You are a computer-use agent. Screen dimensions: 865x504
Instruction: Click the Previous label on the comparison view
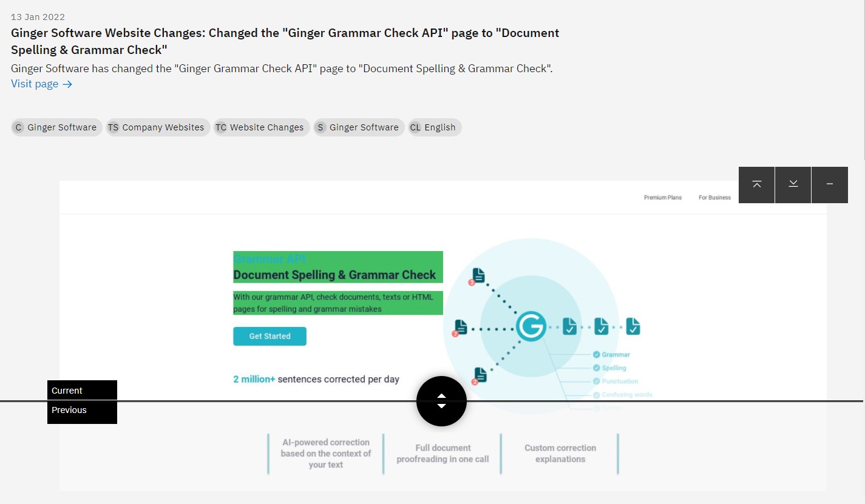pyautogui.click(x=82, y=412)
